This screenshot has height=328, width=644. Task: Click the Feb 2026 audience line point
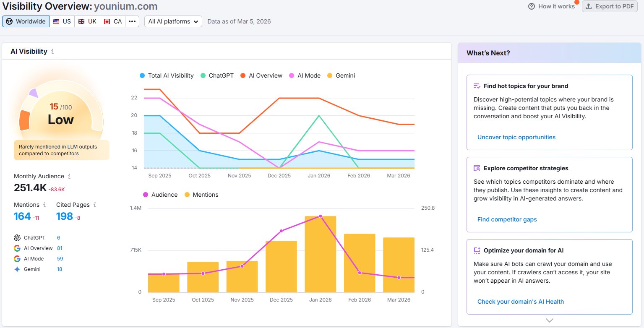pyautogui.click(x=360, y=273)
